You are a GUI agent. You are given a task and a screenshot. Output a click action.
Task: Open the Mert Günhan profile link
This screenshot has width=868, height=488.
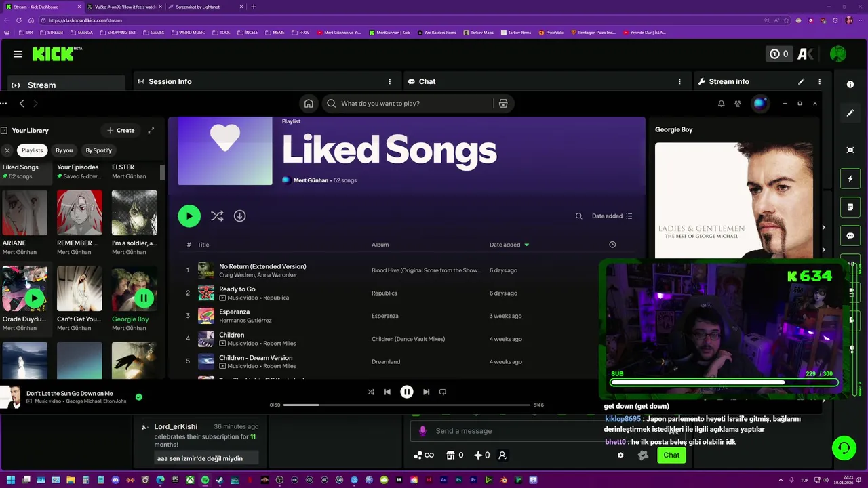(x=311, y=180)
